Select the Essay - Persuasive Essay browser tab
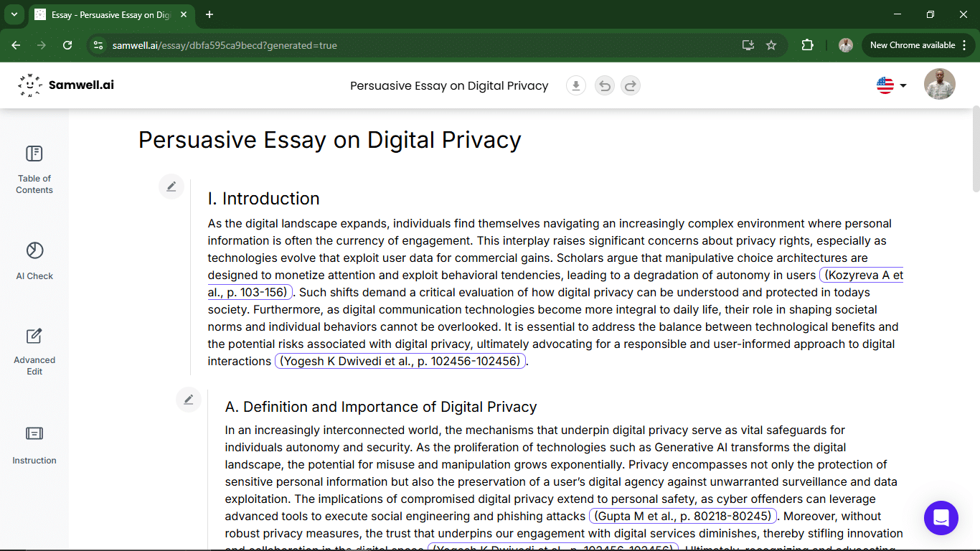The image size is (980, 551). pos(111,14)
